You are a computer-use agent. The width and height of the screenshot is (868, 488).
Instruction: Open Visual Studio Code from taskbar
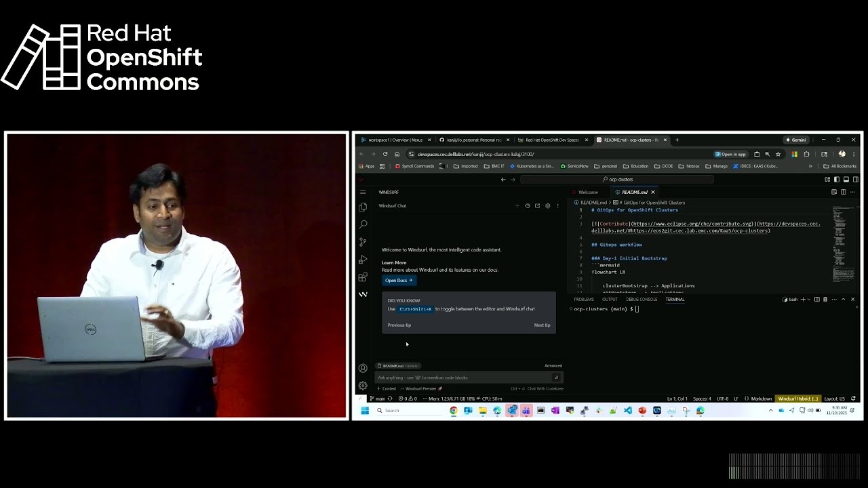tap(628, 410)
